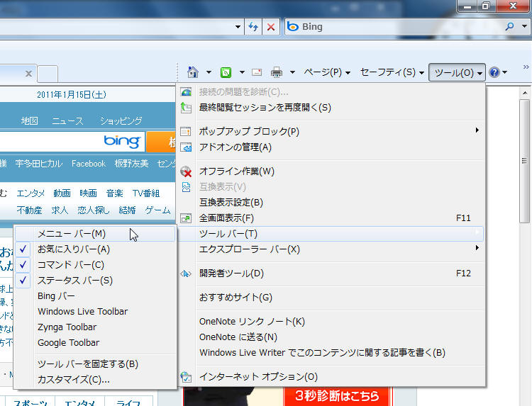
Task: Click the full screen icon beside 全画面表示
Action: 186,218
